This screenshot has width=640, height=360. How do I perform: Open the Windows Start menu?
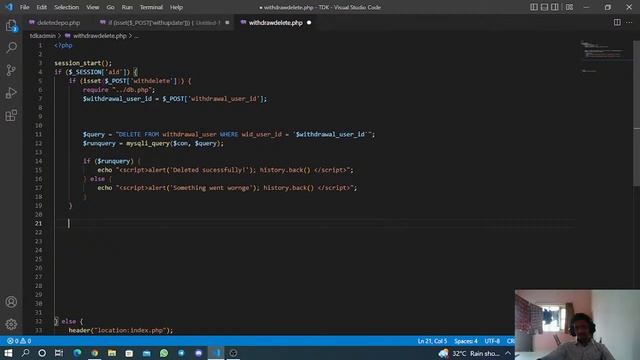pyautogui.click(x=8, y=353)
